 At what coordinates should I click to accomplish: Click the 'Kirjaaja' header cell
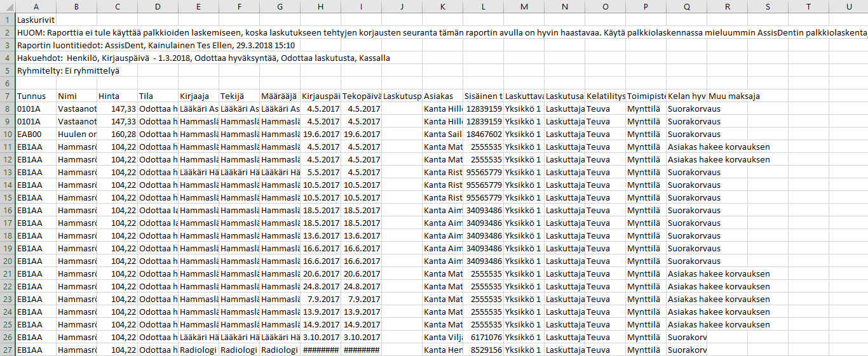(x=198, y=96)
